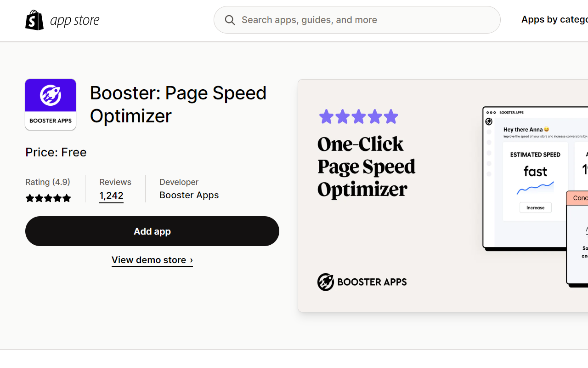Click the Booster rocket app icon

(x=50, y=104)
